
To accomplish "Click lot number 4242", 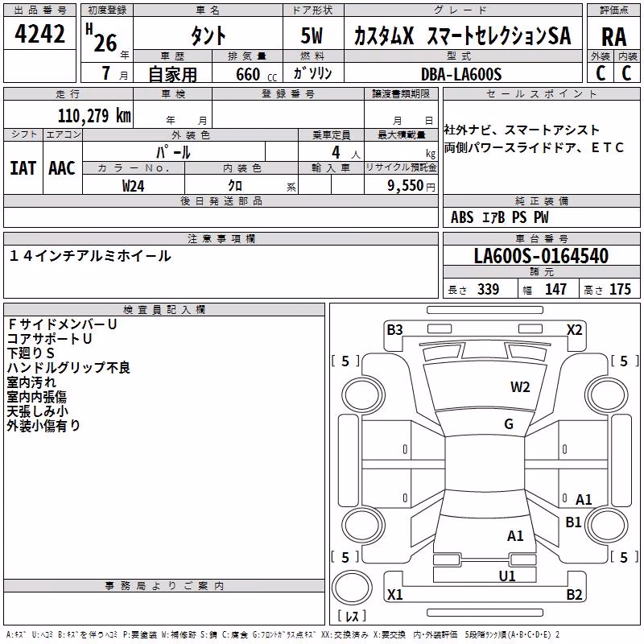I will coord(39,34).
